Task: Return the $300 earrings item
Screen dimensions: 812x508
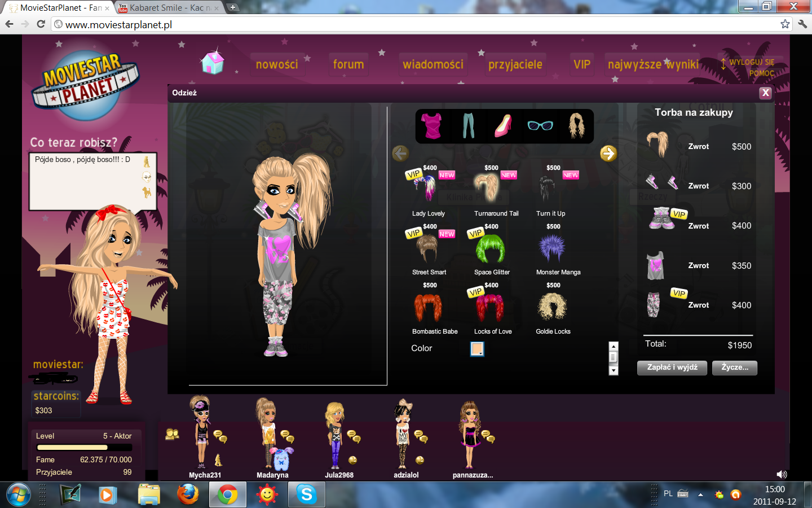Action: [699, 186]
